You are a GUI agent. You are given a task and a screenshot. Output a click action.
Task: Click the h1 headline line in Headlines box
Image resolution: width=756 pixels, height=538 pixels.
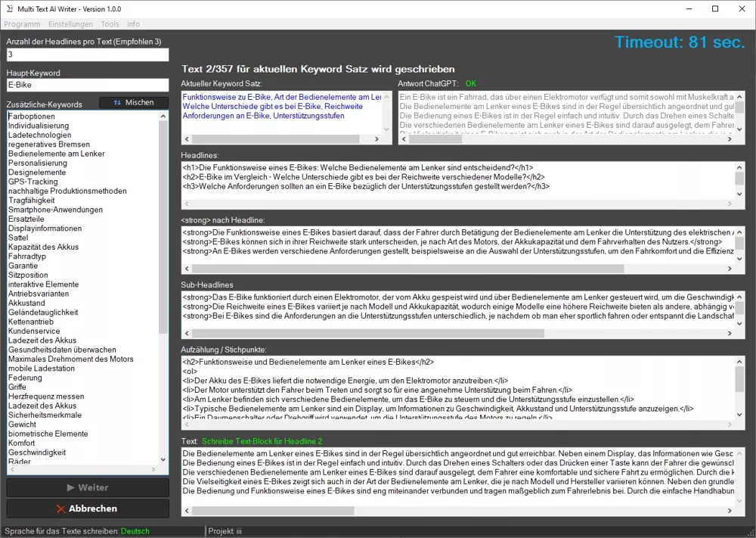pyautogui.click(x=358, y=168)
